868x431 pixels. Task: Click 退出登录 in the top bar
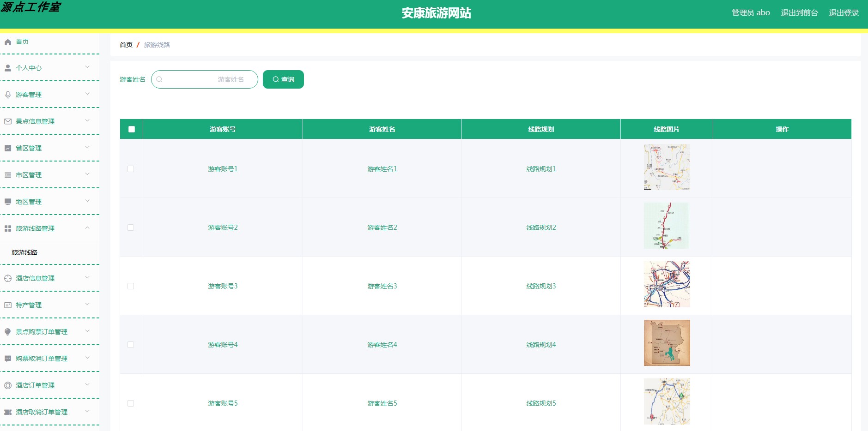(x=845, y=12)
